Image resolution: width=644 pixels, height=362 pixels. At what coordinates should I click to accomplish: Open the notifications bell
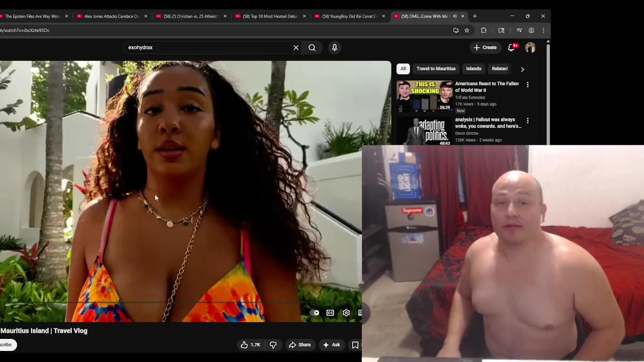(x=512, y=47)
